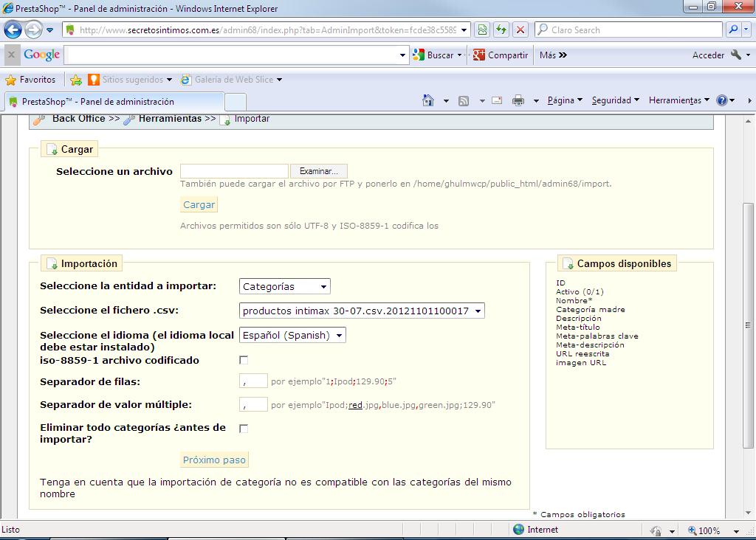The width and height of the screenshot is (756, 540).
Task: Expand Más toolbar options
Action: click(x=553, y=55)
